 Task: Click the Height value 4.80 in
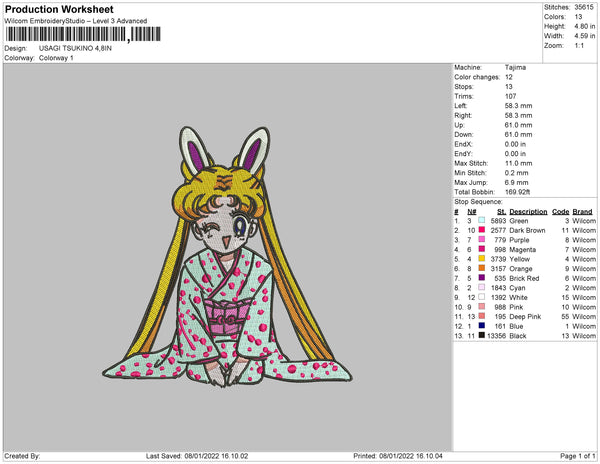(x=584, y=26)
